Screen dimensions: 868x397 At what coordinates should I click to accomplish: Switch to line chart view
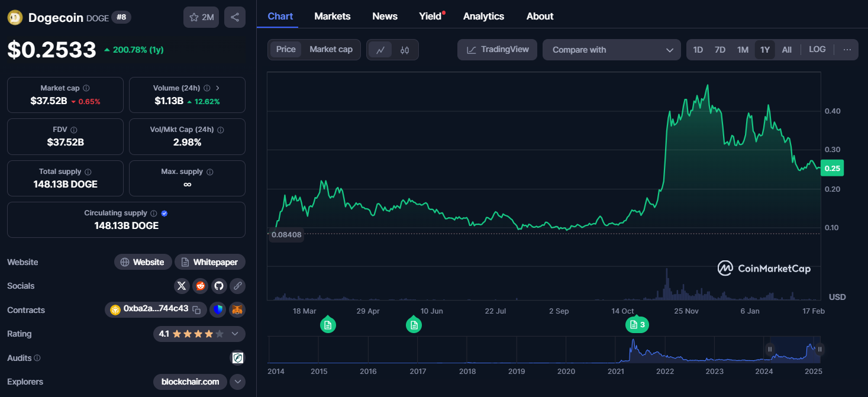[x=380, y=50]
